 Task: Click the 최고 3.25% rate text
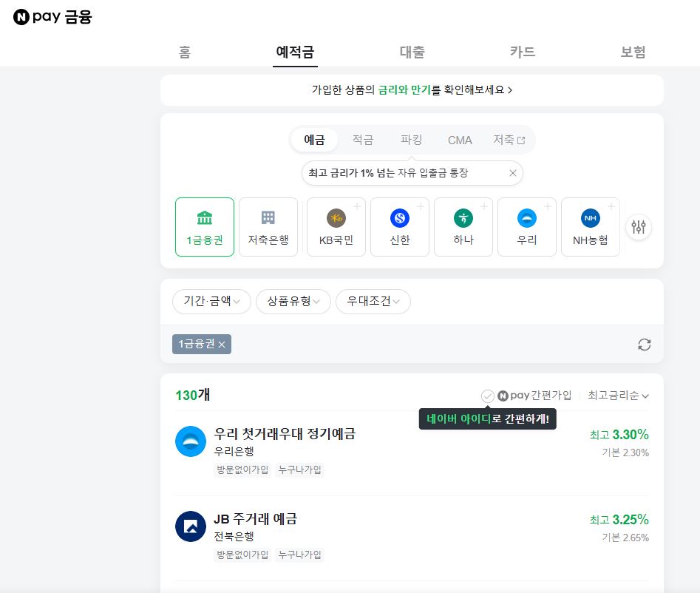click(619, 520)
